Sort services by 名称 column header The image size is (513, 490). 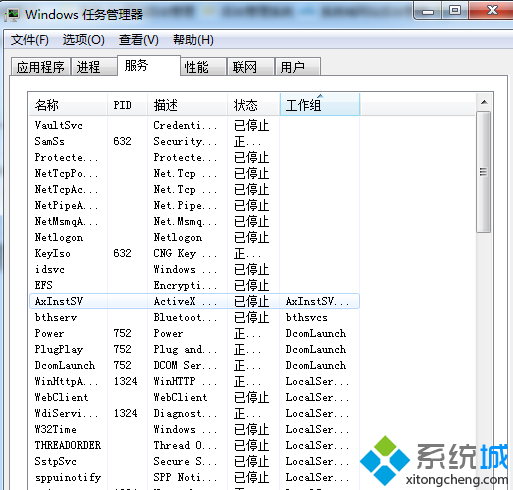click(68, 105)
